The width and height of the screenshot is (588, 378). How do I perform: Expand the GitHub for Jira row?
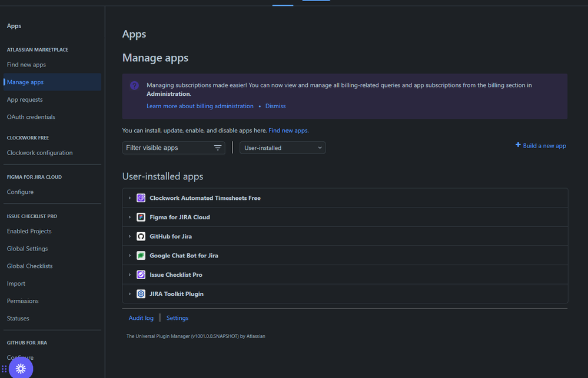(129, 236)
